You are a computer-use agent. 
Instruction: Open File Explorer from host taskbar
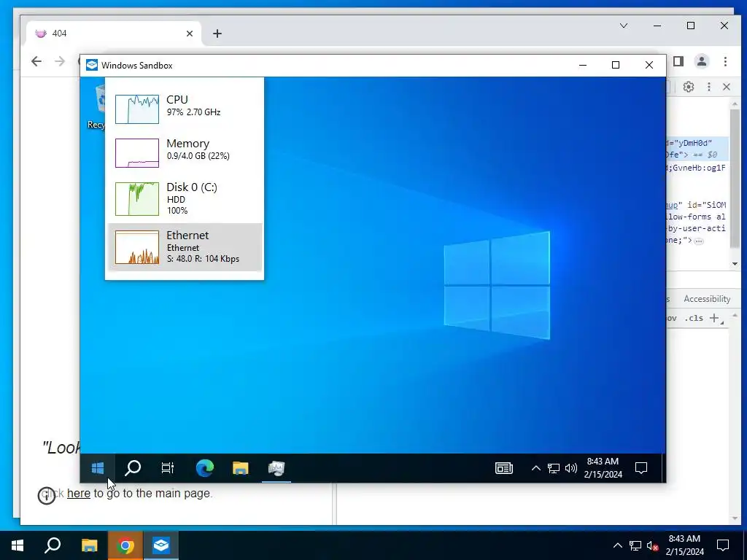89,545
